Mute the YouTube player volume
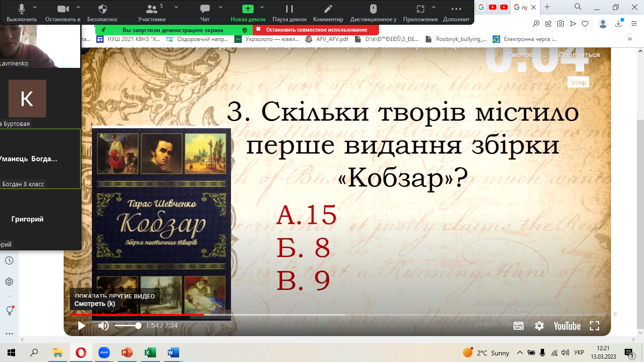644x362 pixels. (103, 326)
